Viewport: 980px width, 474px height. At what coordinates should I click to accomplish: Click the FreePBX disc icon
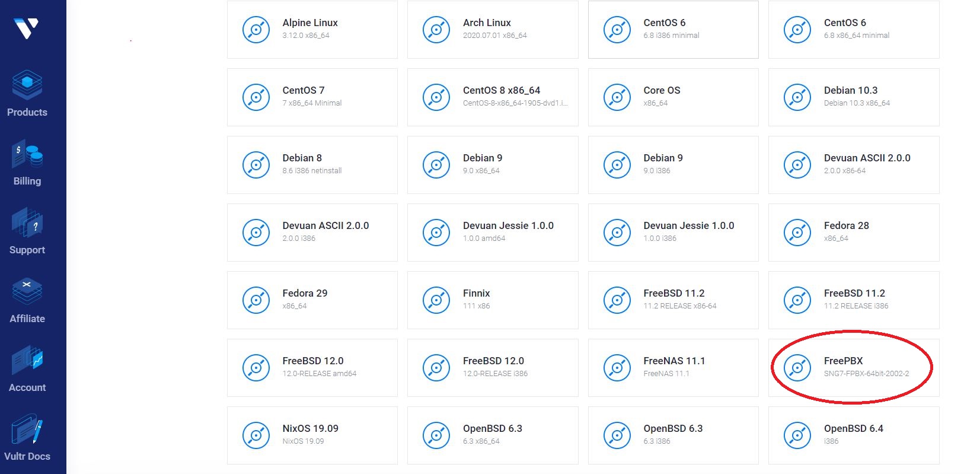click(x=797, y=368)
